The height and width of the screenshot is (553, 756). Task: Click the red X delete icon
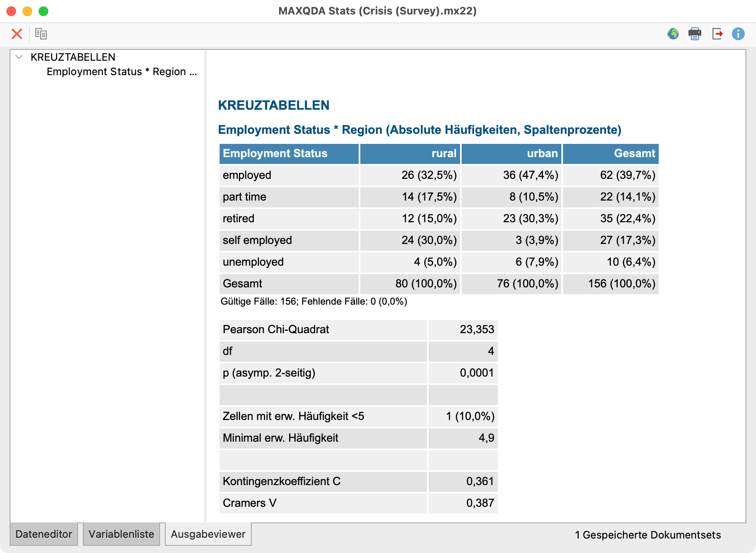[x=17, y=34]
